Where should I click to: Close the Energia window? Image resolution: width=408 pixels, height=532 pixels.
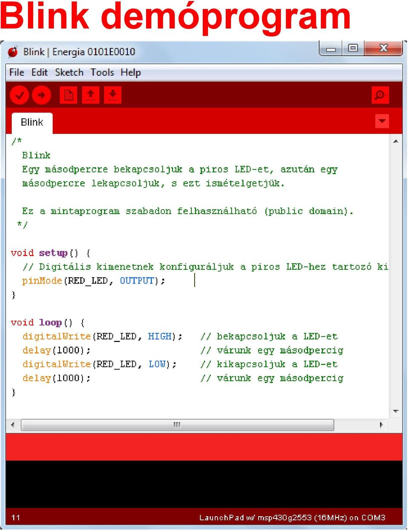point(383,48)
